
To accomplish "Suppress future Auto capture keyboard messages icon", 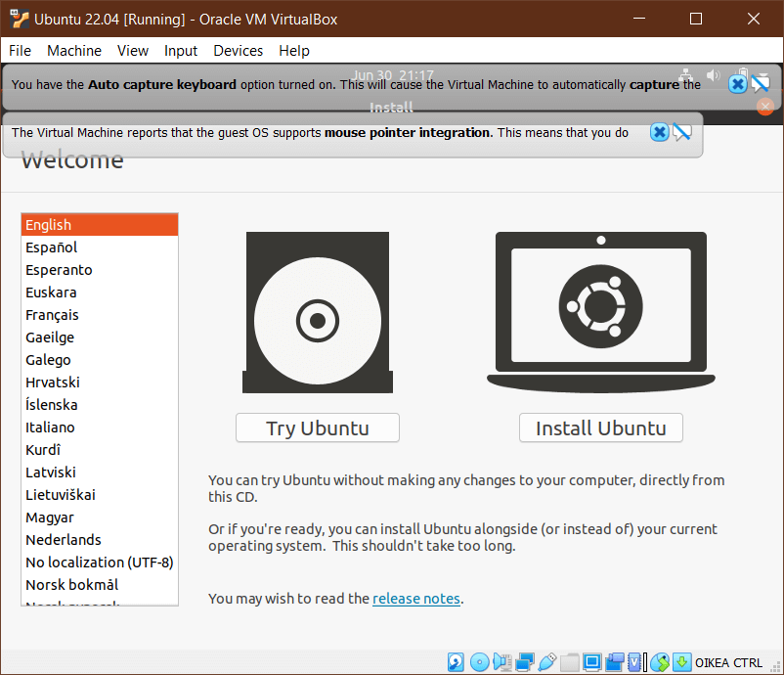I will click(x=760, y=83).
